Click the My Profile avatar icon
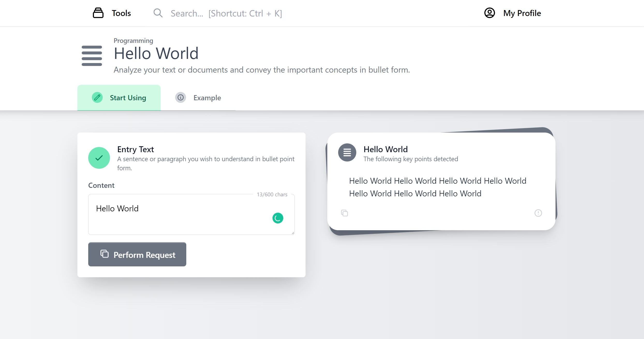Screen dimensions: 644x339 pos(490,13)
